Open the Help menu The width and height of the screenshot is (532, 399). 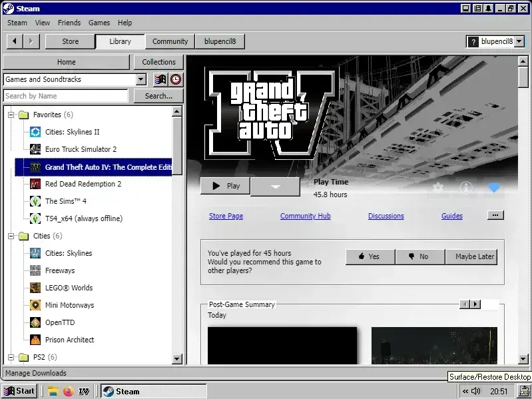pos(125,23)
